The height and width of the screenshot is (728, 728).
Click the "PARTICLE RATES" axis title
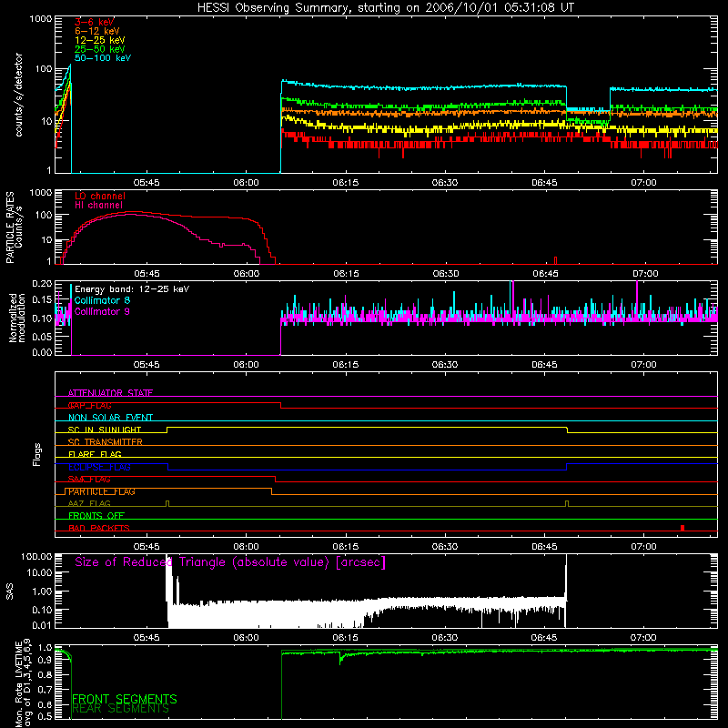10,227
